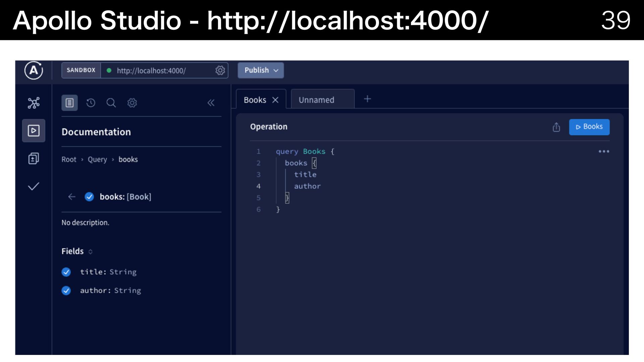Toggle the books field checkbox
The width and height of the screenshot is (644, 362).
89,197
